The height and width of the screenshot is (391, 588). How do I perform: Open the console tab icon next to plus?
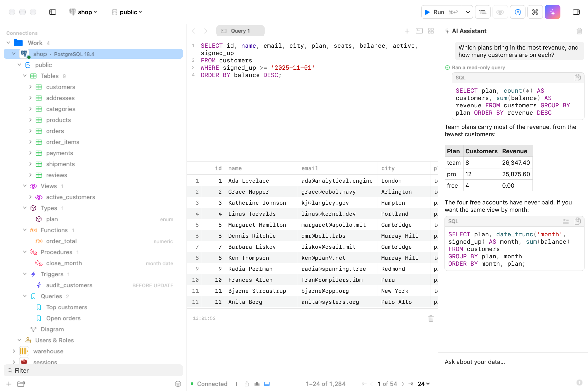419,31
